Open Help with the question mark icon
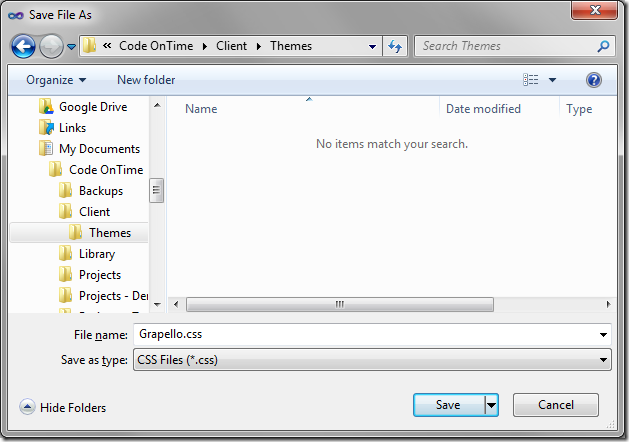The height and width of the screenshot is (442, 629). [x=593, y=80]
